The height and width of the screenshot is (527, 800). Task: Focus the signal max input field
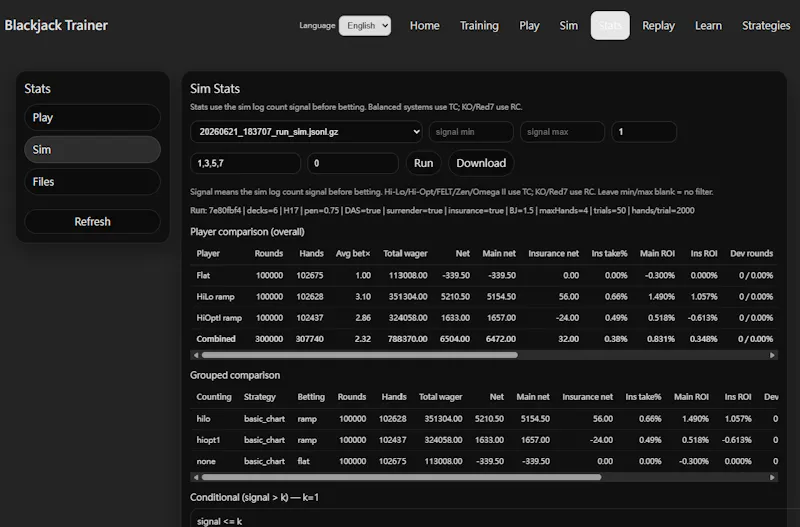point(562,132)
